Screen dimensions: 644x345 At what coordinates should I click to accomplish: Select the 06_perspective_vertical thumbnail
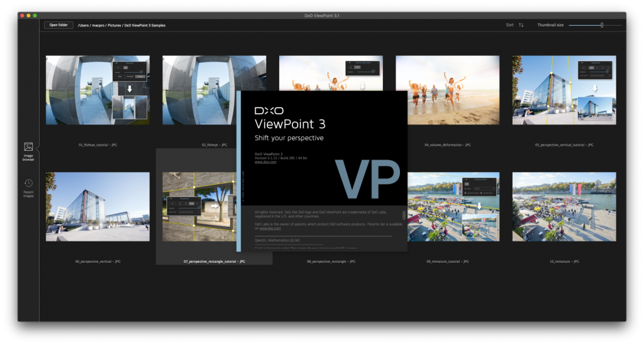pos(97,207)
